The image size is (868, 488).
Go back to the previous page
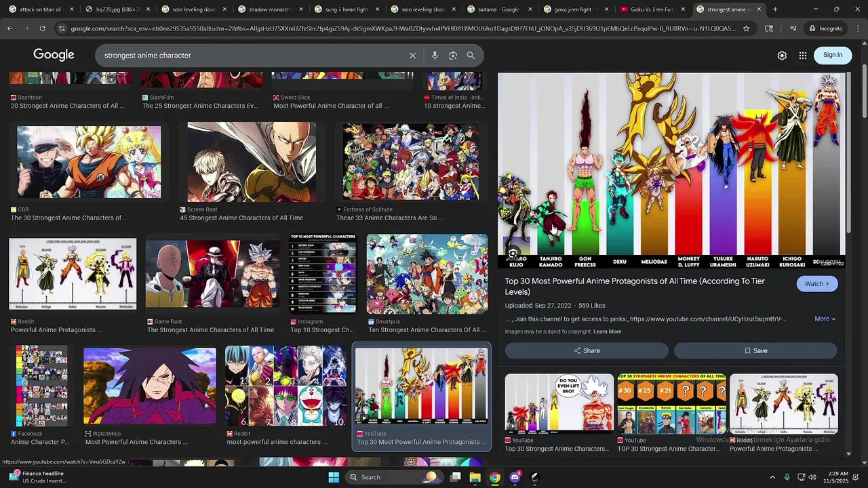tap(10, 28)
